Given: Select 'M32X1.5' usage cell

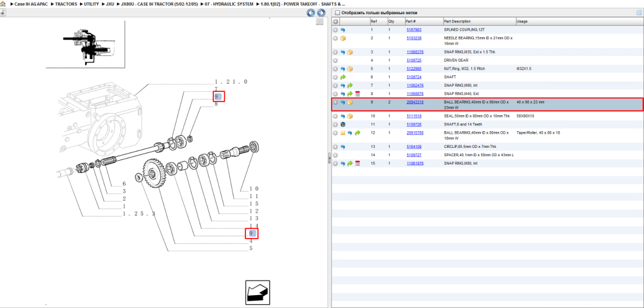Looking at the screenshot, I should (524, 69).
